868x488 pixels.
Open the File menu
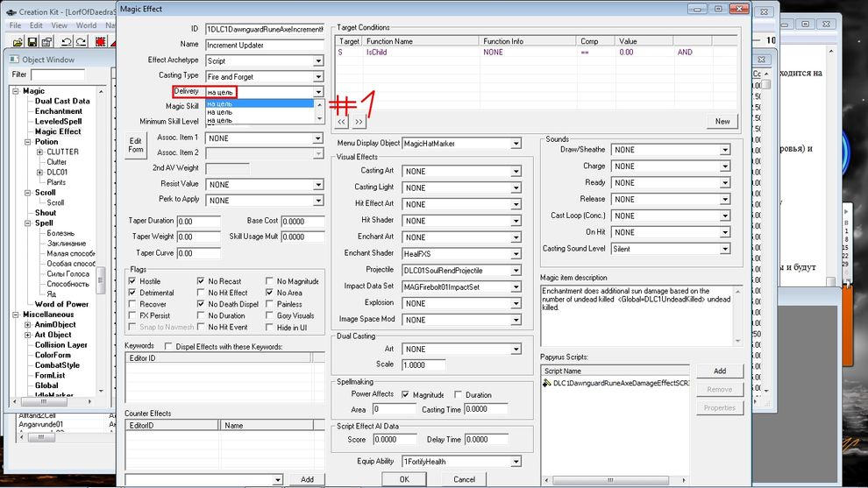click(x=15, y=25)
